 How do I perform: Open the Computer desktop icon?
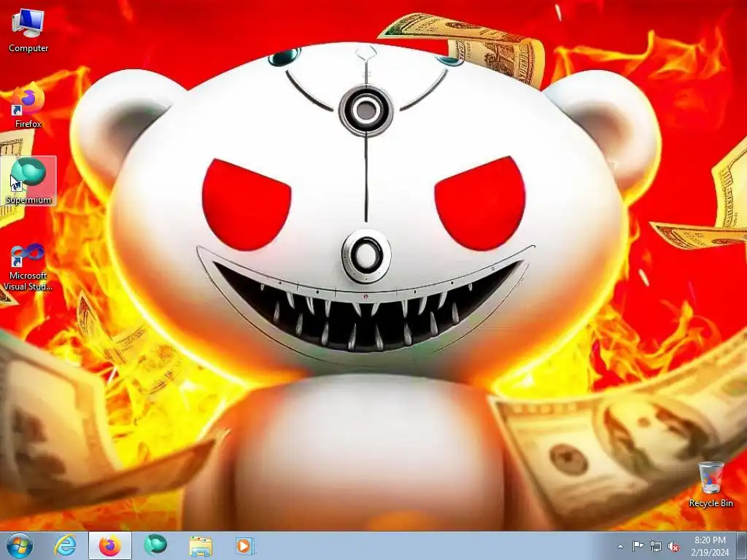pyautogui.click(x=28, y=31)
